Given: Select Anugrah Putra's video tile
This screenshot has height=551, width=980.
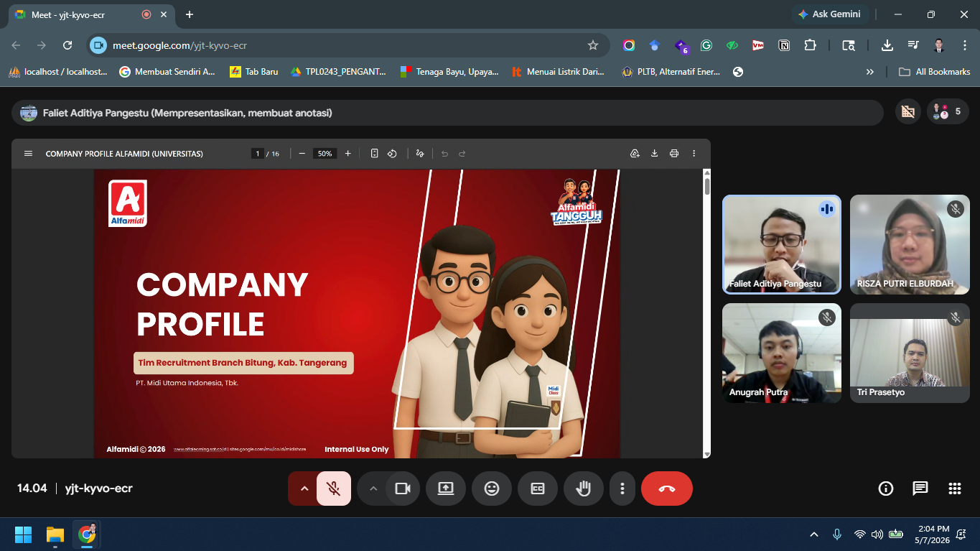Looking at the screenshot, I should coord(782,353).
